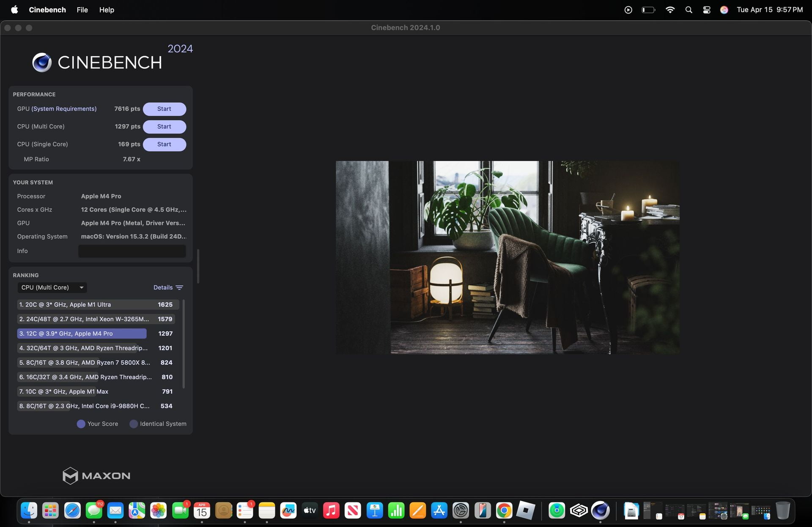
Task: Show ranking Details view
Action: pos(163,287)
